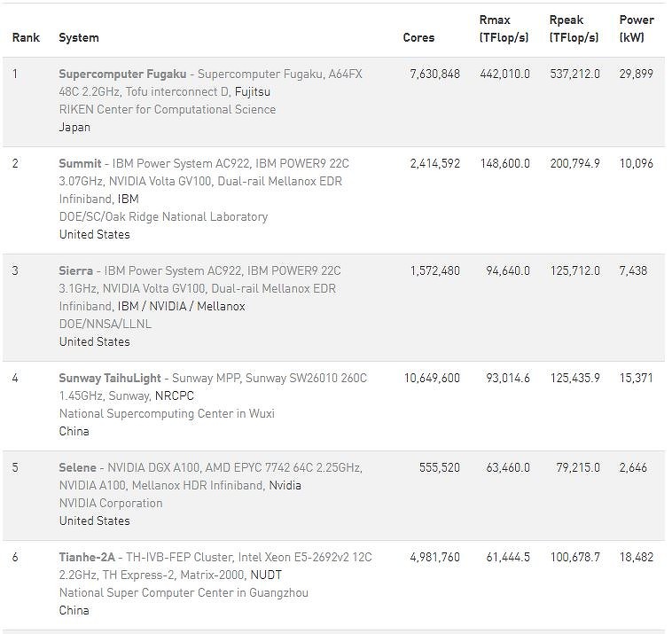Click the NRCPC manufacturer link

click(175, 396)
